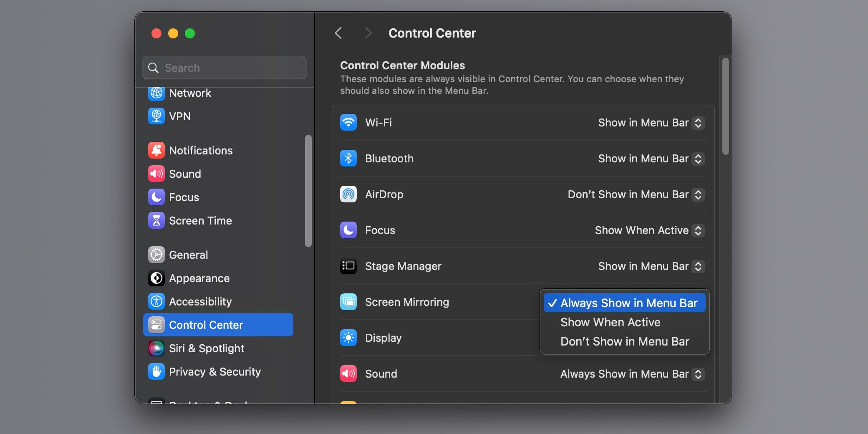868x434 pixels.
Task: Select Show When Active for Screen Mirroring
Action: click(611, 322)
